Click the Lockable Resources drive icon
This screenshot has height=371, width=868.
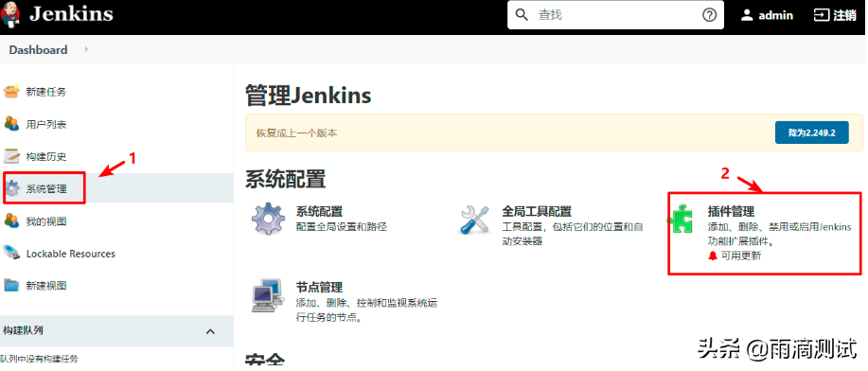click(x=11, y=253)
